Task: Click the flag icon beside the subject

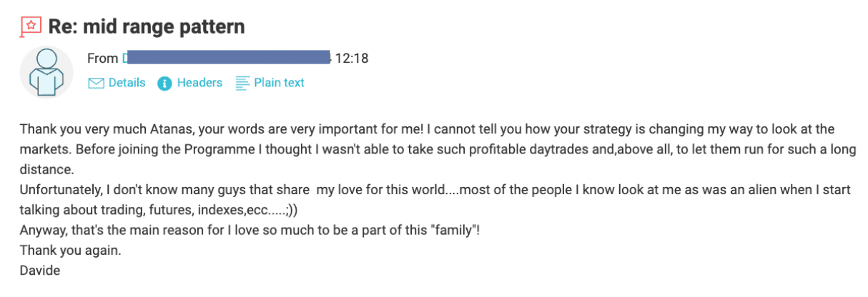Action: point(31,27)
